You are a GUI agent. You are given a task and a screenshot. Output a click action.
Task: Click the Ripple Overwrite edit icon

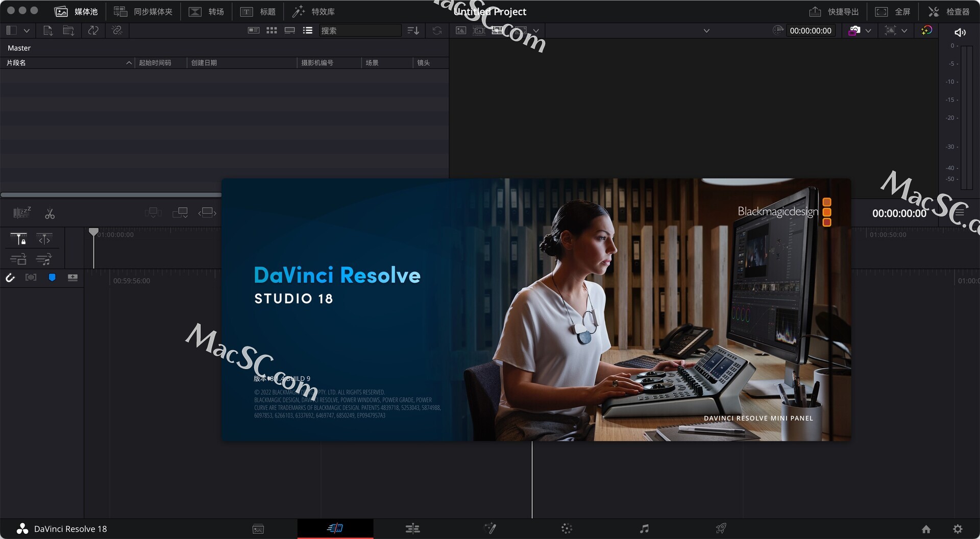click(207, 212)
